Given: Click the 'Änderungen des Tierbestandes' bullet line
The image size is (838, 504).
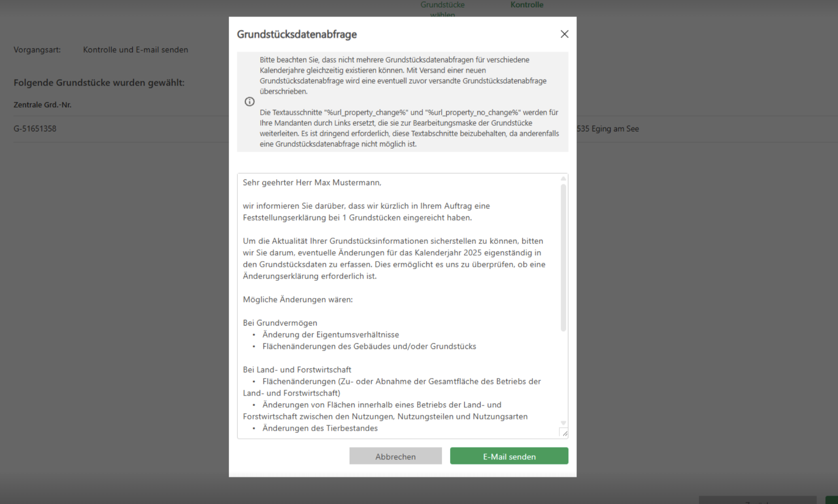Looking at the screenshot, I should pyautogui.click(x=320, y=428).
